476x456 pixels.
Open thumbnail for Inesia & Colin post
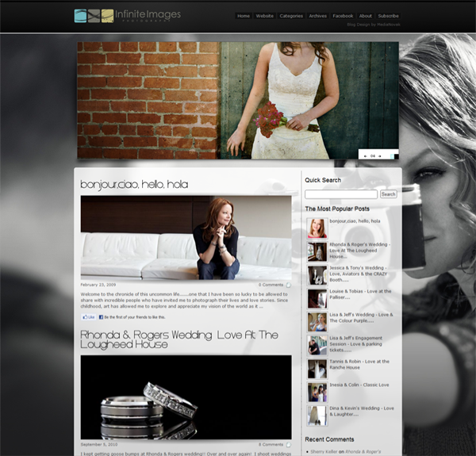pyautogui.click(x=317, y=392)
